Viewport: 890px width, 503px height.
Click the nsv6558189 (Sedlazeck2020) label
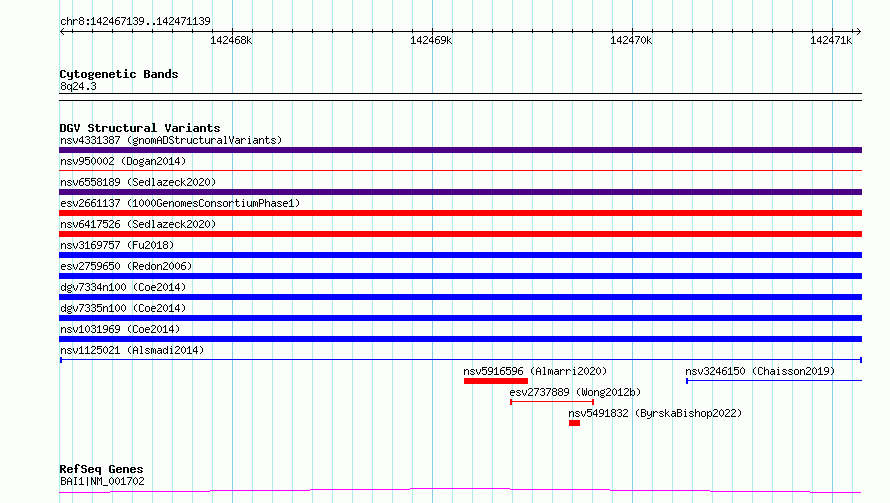138,182
